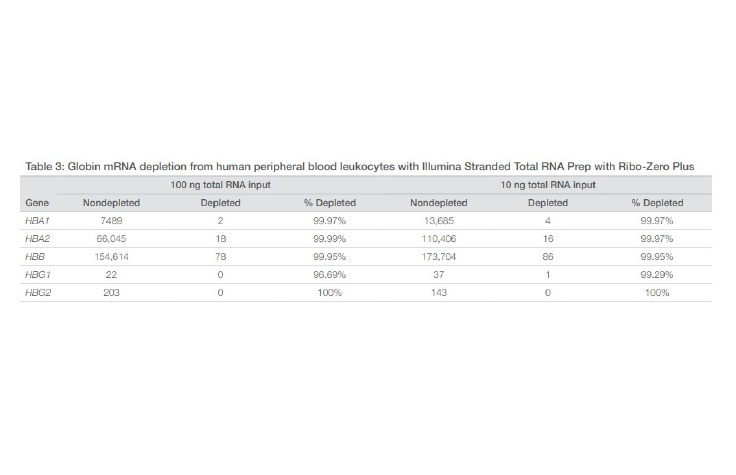Image resolution: width=736 pixels, height=475 pixels.
Task: Click the depleted count of 86
Action: (547, 256)
